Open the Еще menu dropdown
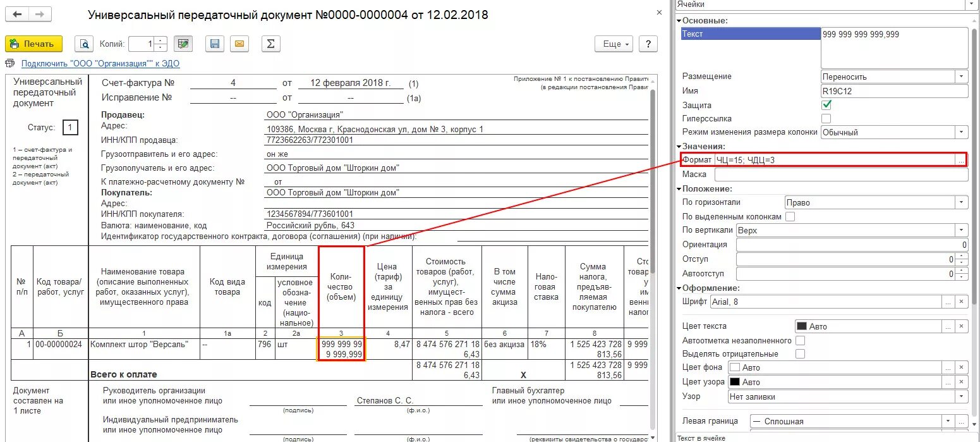Viewport: 980px width, 442px height. point(613,44)
